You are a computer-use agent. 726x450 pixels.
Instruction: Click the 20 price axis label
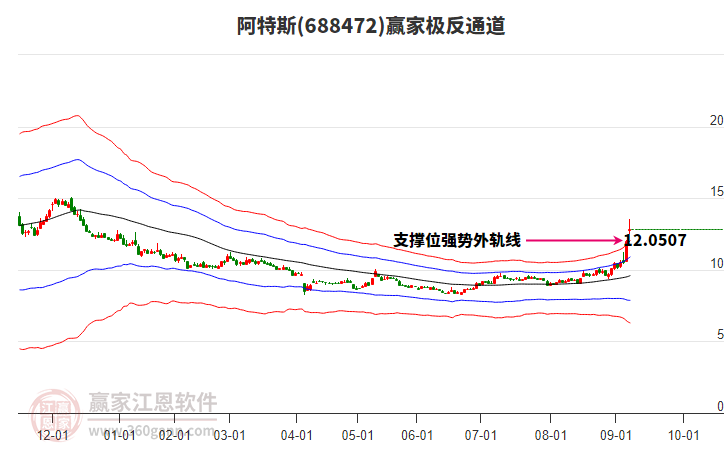[x=717, y=120]
